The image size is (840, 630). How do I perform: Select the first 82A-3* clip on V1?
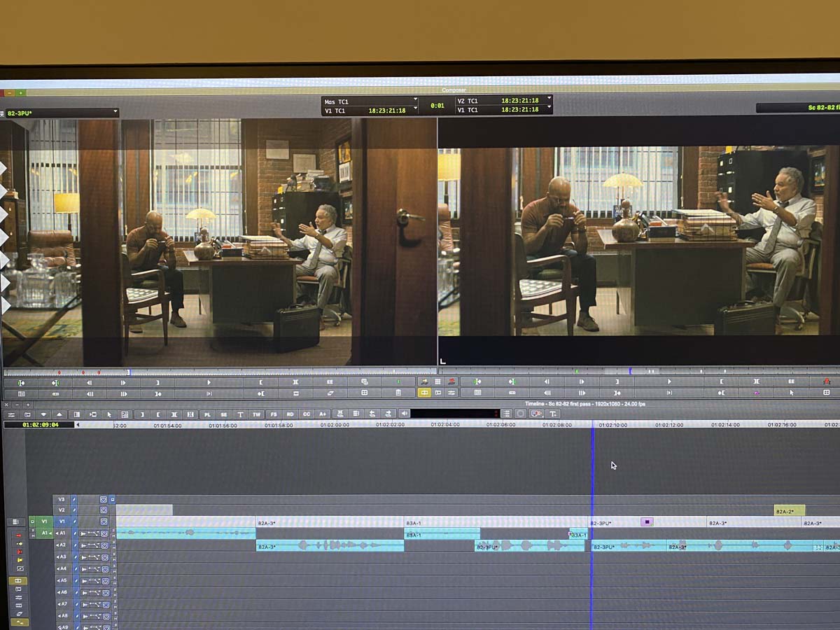(330, 522)
